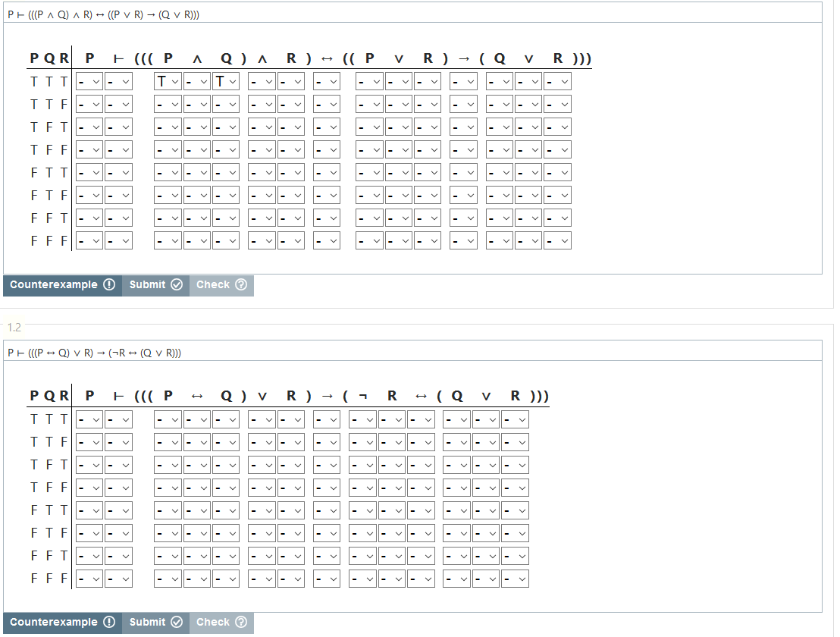Open the disjunction dropdown in row F T T of 1.2
Screen dimensions: 840x637
pos(262,510)
